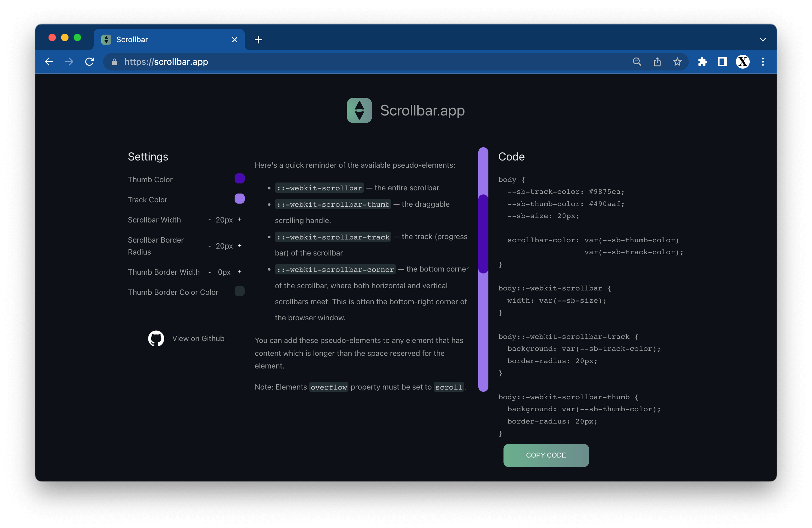Increase the Thumb Border Width
Viewport: 812px width, 528px height.
(240, 272)
